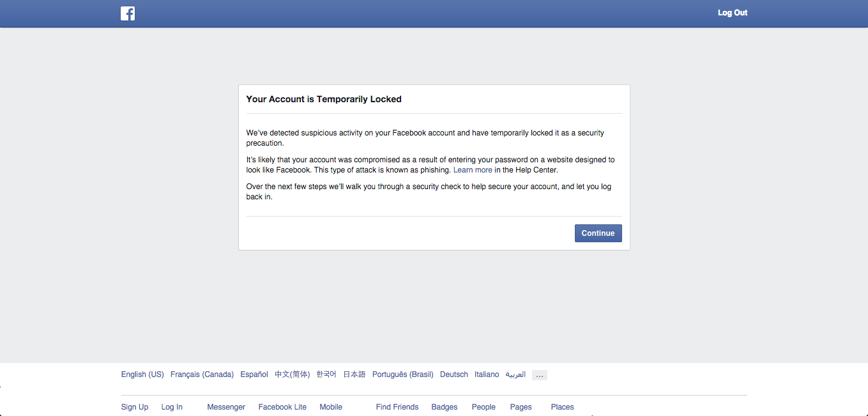This screenshot has width=868, height=416.
Task: Open the Facebook Lite footer link
Action: [x=282, y=407]
